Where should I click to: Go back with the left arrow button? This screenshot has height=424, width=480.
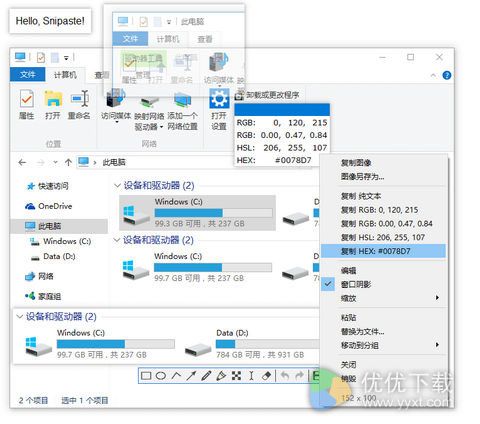22,163
